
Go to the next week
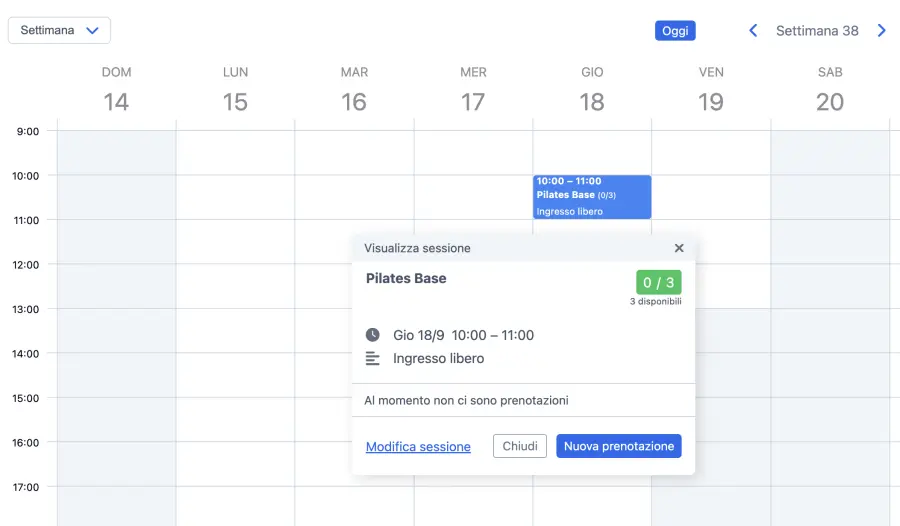pyautogui.click(x=881, y=31)
